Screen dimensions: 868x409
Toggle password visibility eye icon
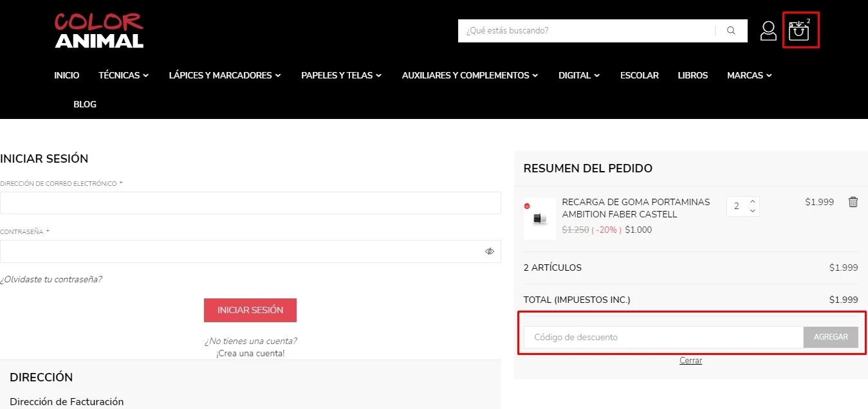[490, 251]
